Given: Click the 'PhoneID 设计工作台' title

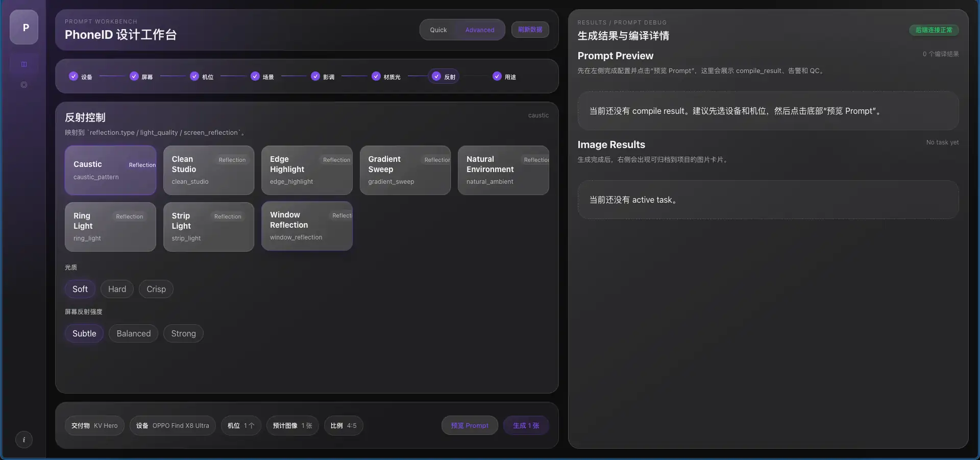Looking at the screenshot, I should [120, 35].
